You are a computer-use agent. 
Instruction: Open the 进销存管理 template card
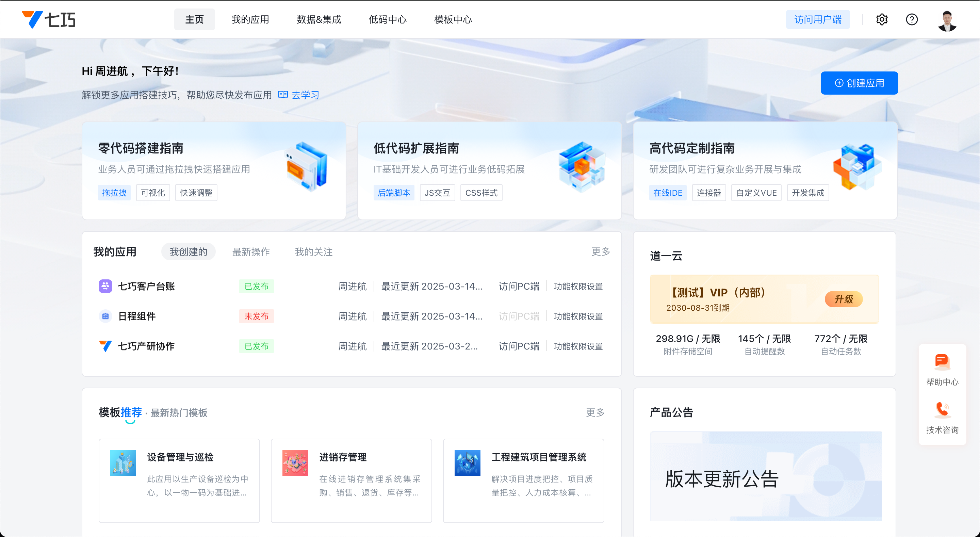coord(351,480)
